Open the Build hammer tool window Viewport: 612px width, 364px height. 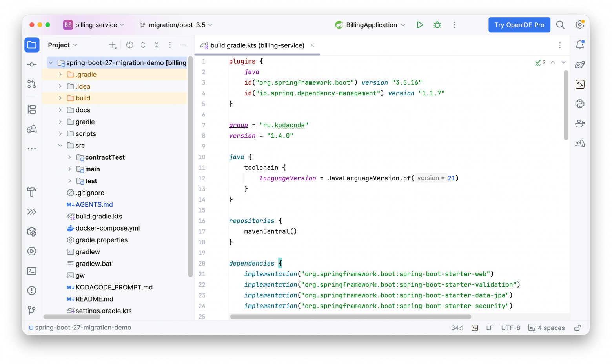(x=32, y=192)
